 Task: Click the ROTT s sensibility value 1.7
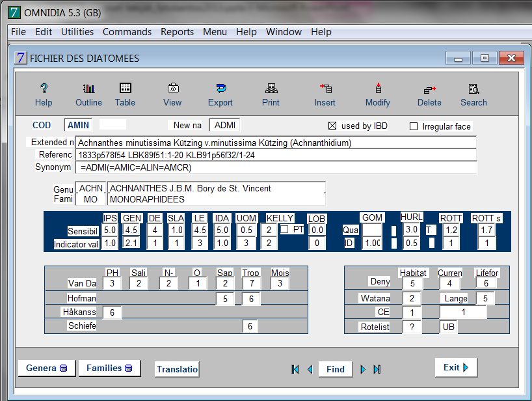pyautogui.click(x=486, y=230)
